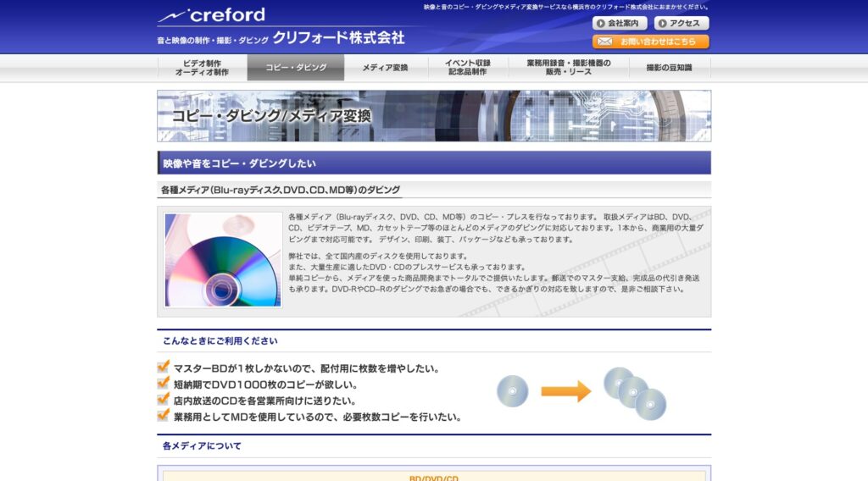Select コピー・ダビング menu tab
This screenshot has width=868, height=481.
tap(296, 68)
